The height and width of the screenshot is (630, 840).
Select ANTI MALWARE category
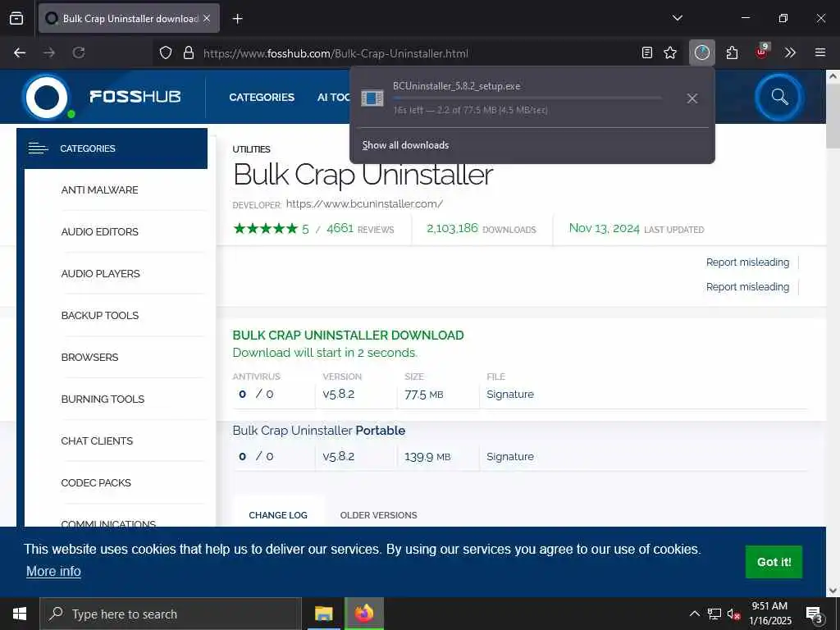99,190
